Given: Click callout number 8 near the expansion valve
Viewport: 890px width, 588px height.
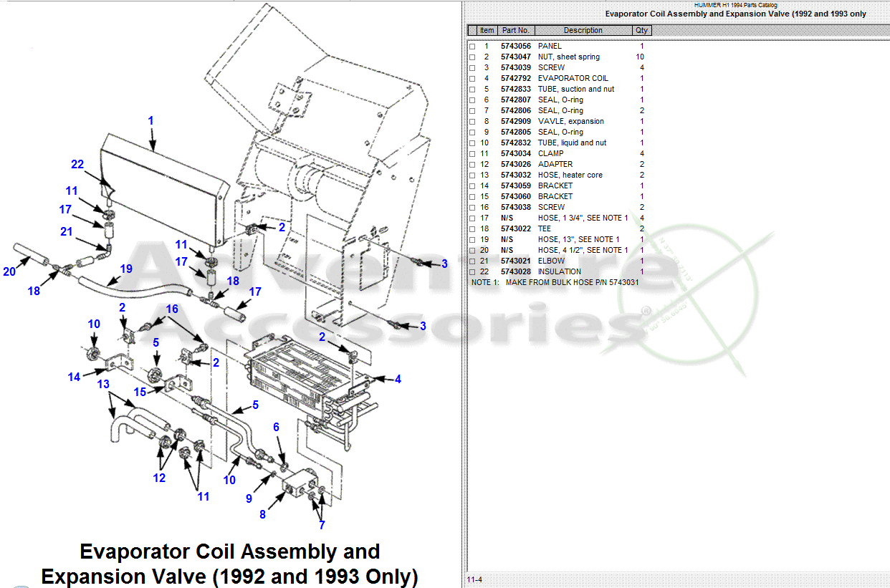Looking at the screenshot, I should pyautogui.click(x=262, y=514).
